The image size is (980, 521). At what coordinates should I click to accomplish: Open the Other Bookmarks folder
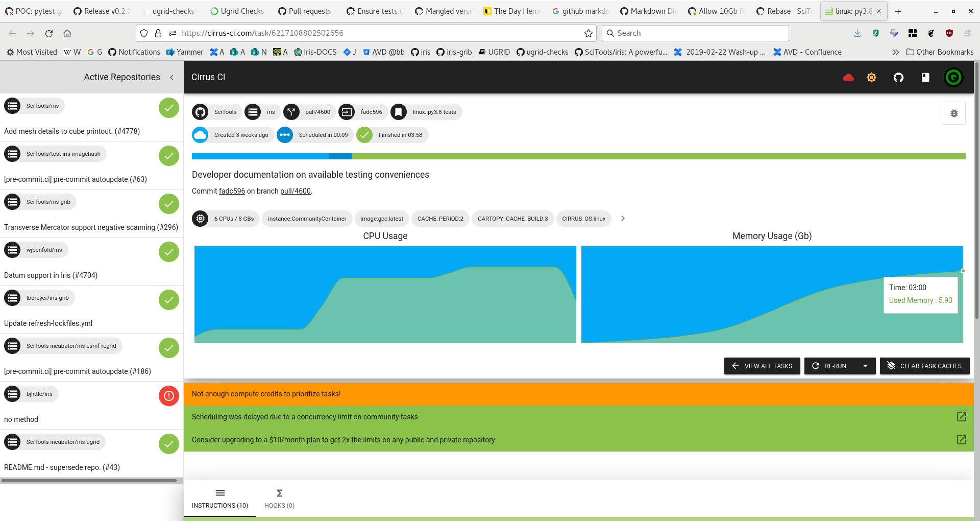[x=940, y=52]
